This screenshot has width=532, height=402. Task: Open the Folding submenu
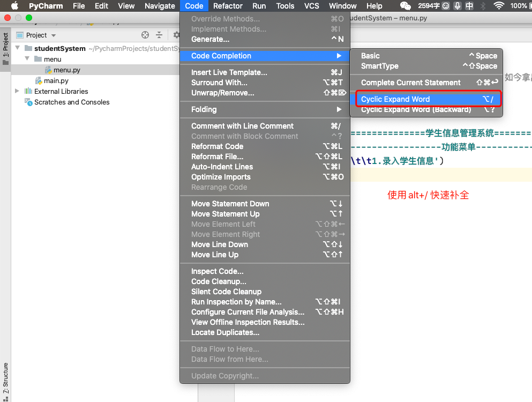(265, 109)
